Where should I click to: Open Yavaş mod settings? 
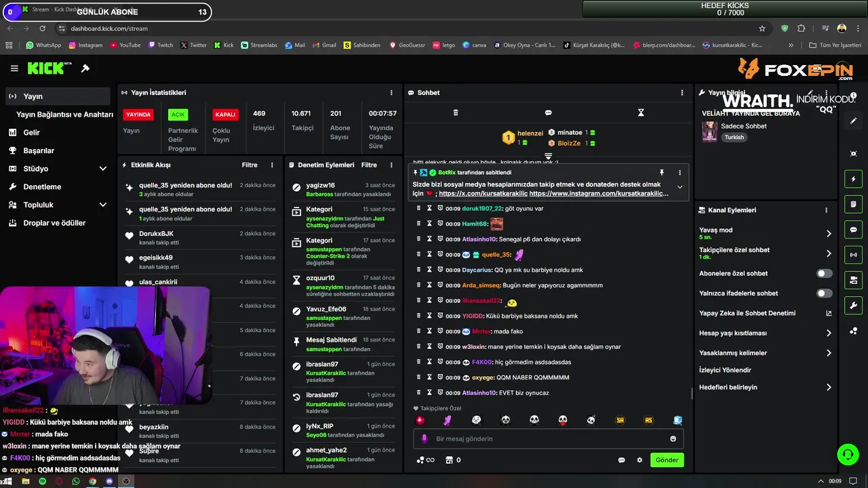(766, 233)
